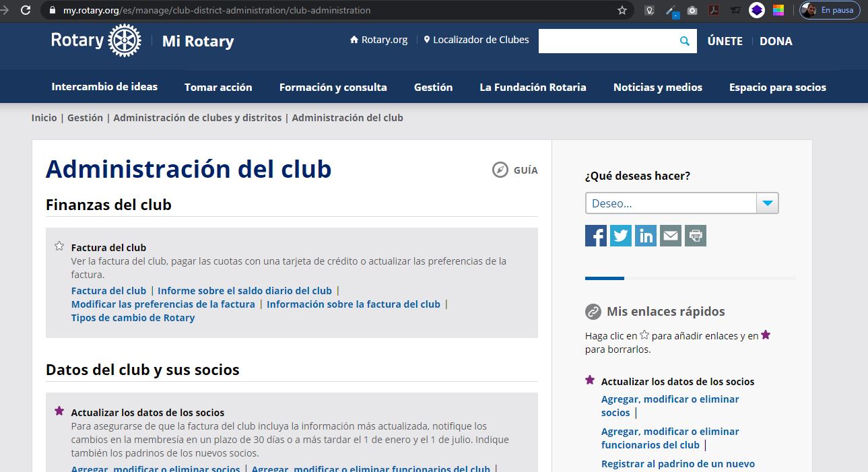Click Administración del club page heading
Image resolution: width=868 pixels, height=472 pixels.
(x=189, y=169)
